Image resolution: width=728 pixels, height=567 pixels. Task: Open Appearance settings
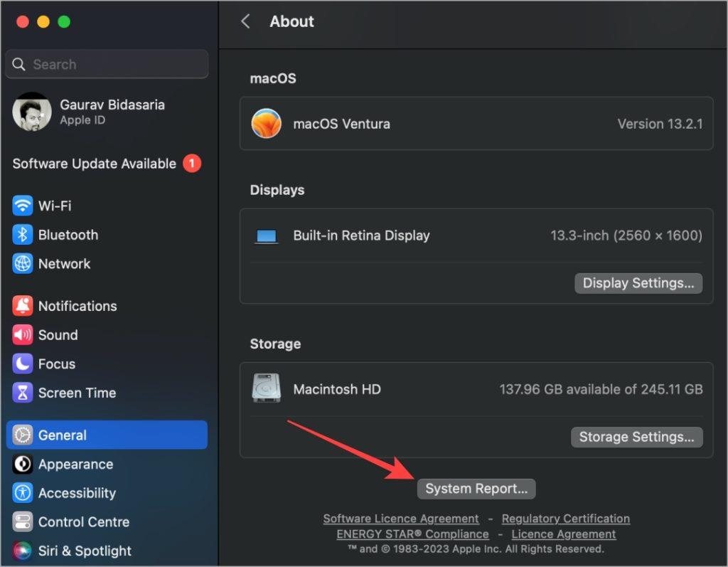[107, 464]
